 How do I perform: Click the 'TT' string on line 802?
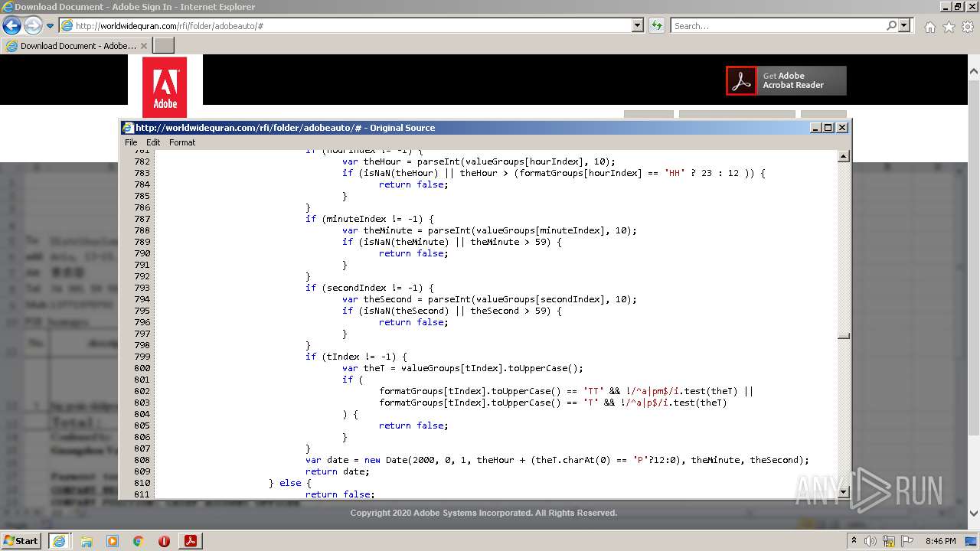coord(593,391)
